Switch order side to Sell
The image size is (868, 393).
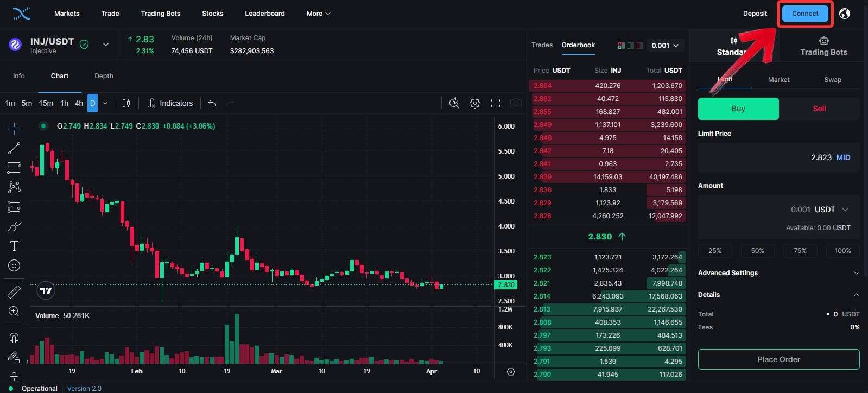point(819,109)
